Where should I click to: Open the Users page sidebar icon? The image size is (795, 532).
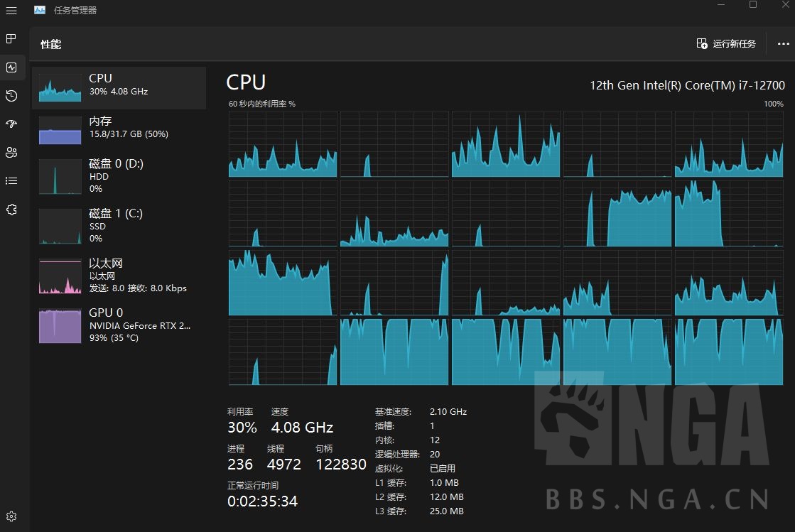[11, 153]
